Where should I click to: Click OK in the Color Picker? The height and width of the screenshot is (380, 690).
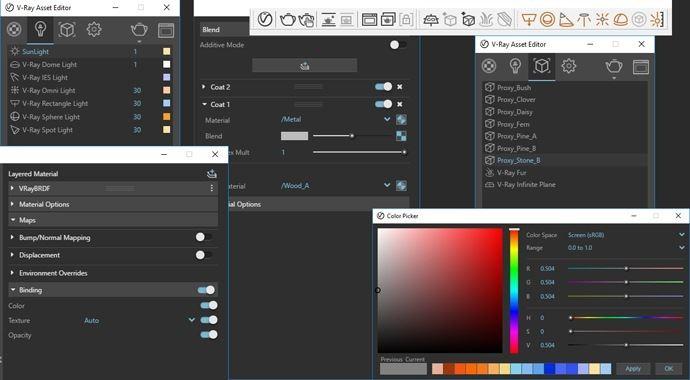click(669, 369)
